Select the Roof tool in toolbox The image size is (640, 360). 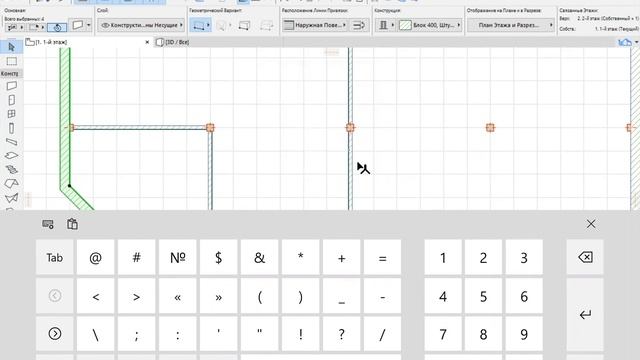pos(11,184)
